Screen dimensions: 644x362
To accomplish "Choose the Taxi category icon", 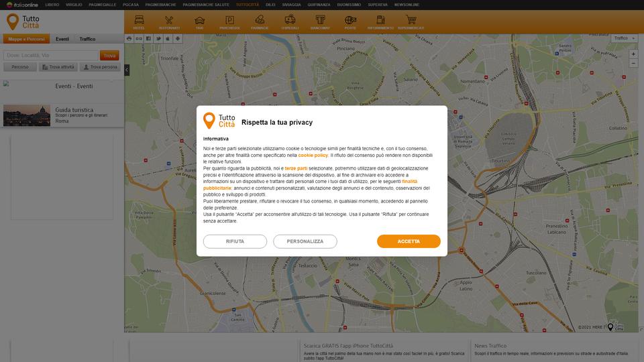I will [x=200, y=21].
